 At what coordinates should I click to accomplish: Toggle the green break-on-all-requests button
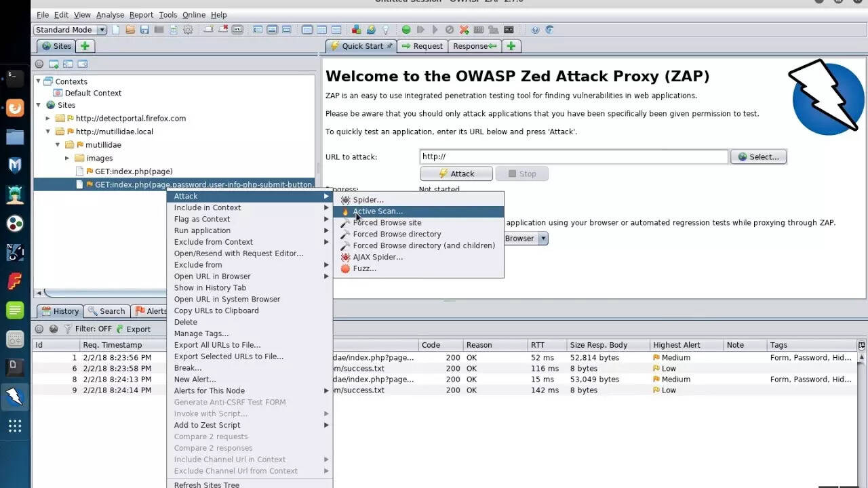point(406,30)
